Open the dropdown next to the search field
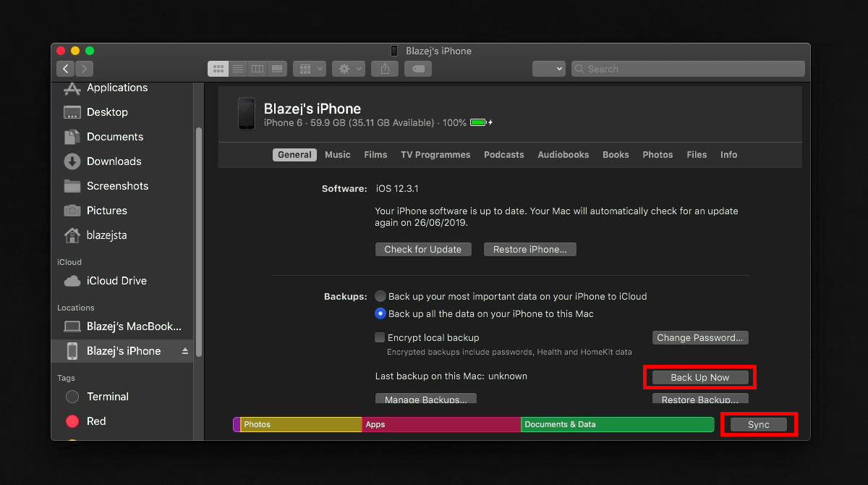Screen dimensions: 868x485 pyautogui.click(x=548, y=69)
